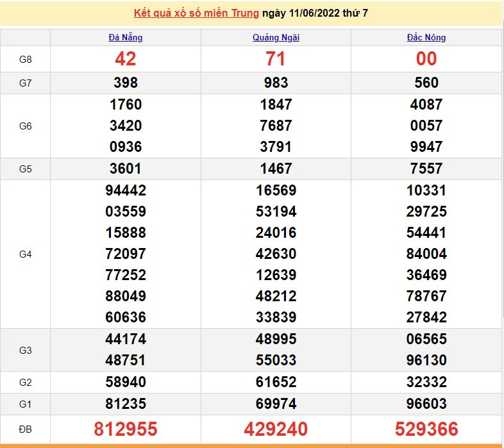Screen dimensions: 504x448
Task: Select the G2 row label
Action: coord(26,383)
